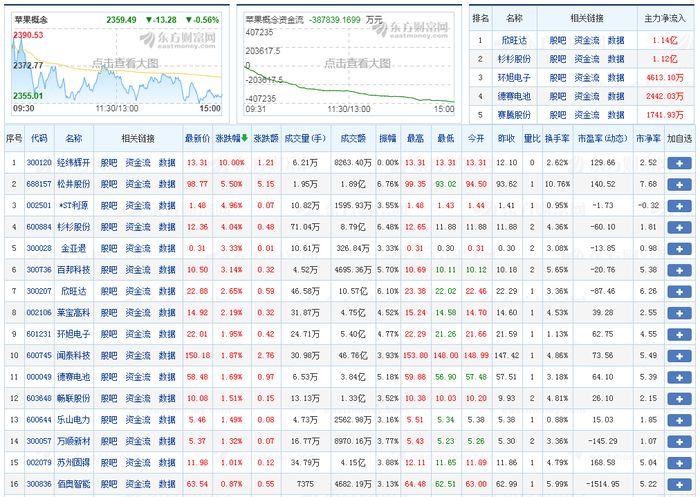Viewport: 700px width, 497px height.
Task: Add 百邦科技 to watchlist with plus button
Action: [x=679, y=270]
